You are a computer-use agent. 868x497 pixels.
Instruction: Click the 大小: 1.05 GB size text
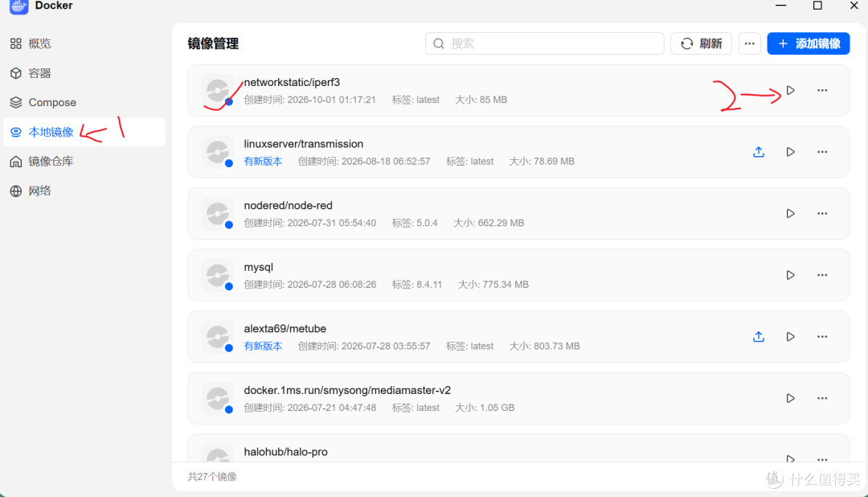point(485,407)
